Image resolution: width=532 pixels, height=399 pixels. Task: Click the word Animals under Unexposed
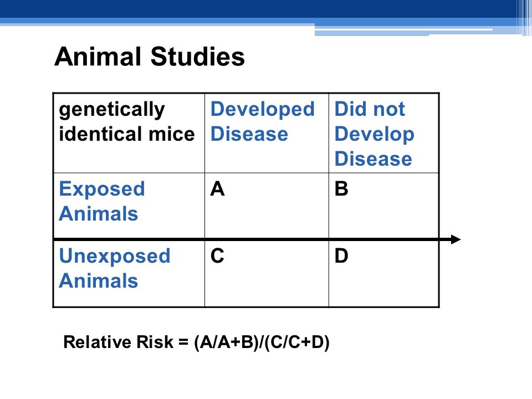point(99,281)
